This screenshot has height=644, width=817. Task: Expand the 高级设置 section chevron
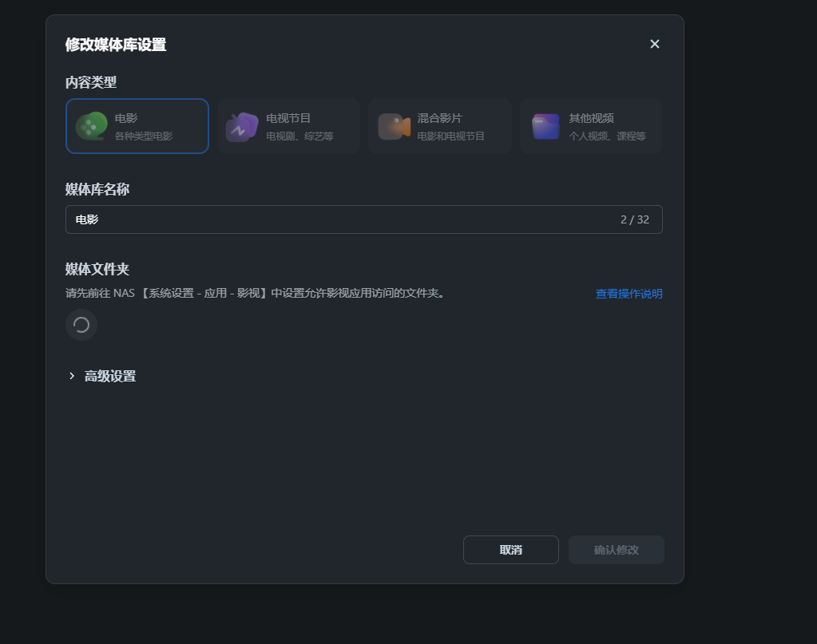72,376
